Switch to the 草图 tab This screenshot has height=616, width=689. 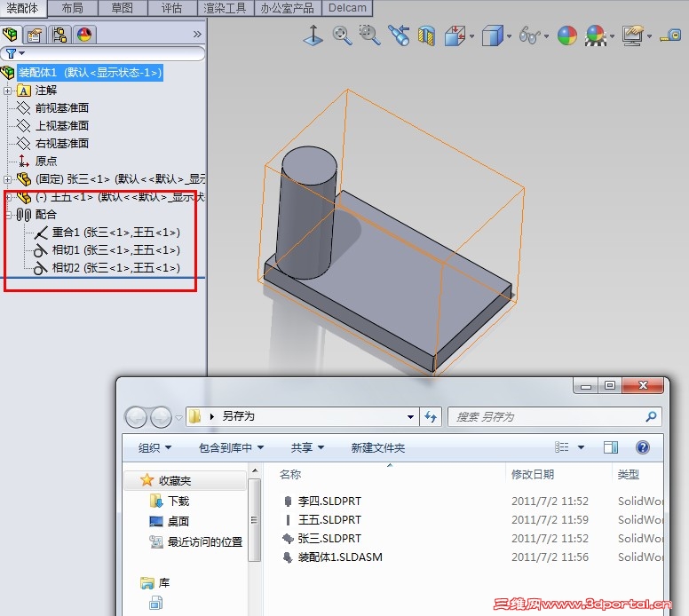pyautogui.click(x=123, y=8)
